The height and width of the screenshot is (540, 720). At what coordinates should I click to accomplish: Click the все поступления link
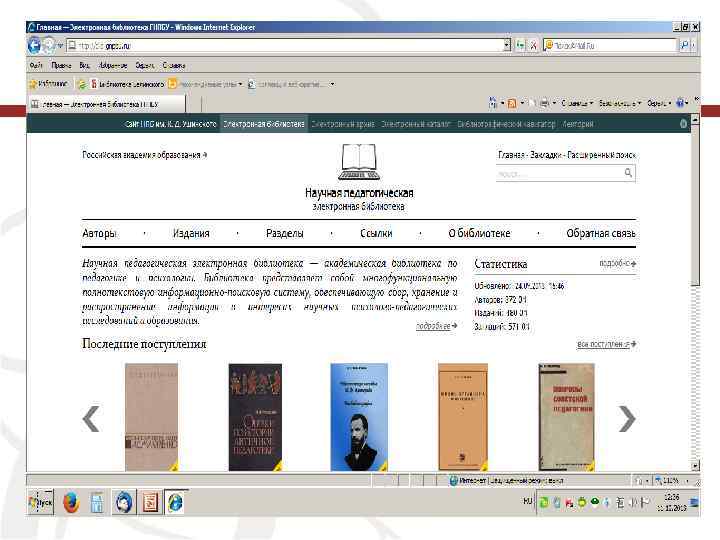point(606,344)
